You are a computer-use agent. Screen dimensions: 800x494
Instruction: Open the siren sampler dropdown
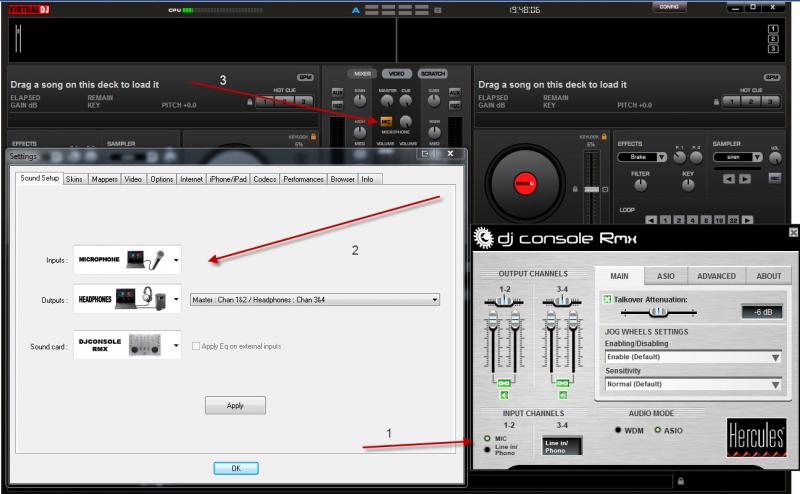pos(737,157)
